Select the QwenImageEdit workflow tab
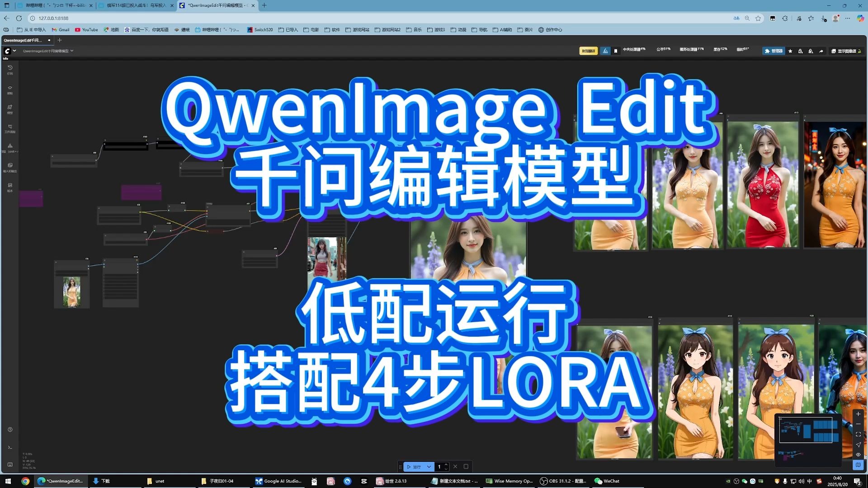This screenshot has width=868, height=488. point(26,40)
